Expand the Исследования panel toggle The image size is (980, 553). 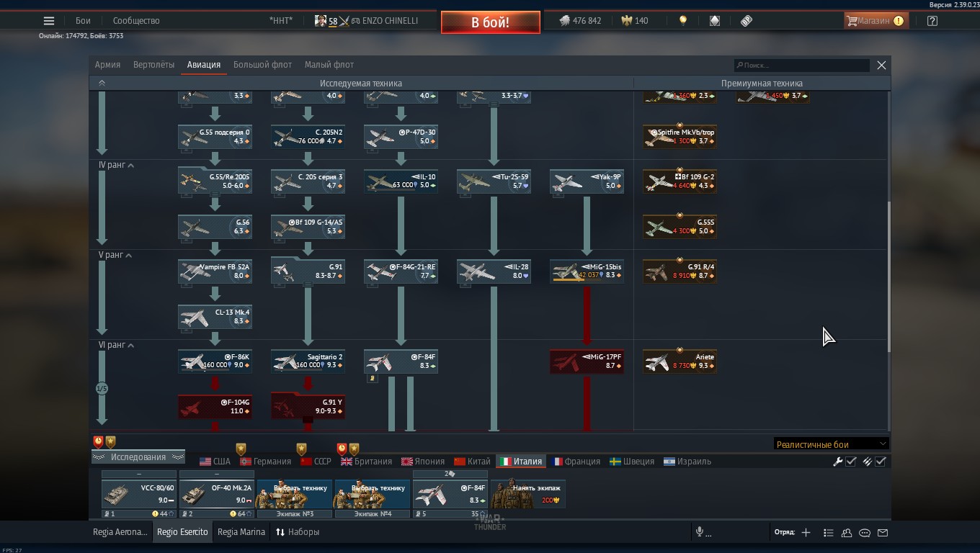[x=138, y=457]
